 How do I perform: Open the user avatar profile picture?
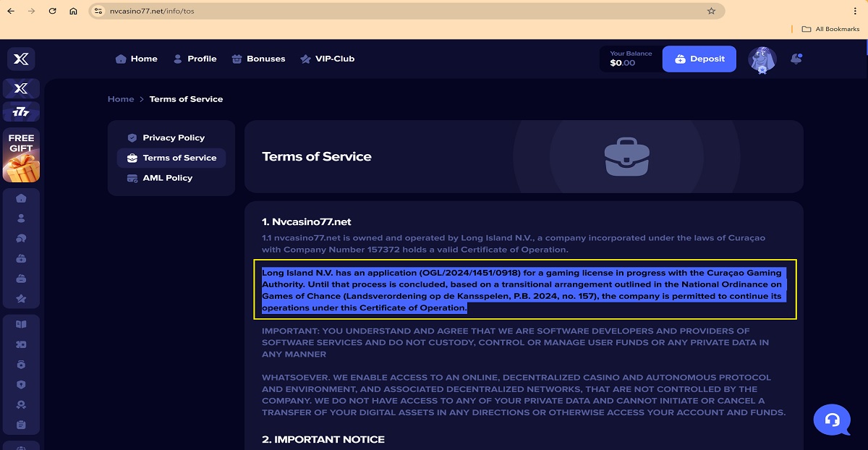tap(762, 60)
